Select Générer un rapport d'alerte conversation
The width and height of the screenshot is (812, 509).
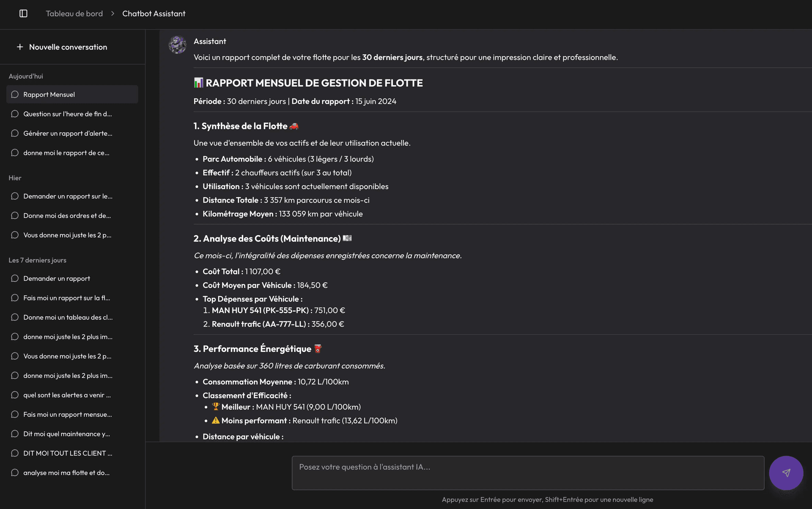tap(68, 133)
